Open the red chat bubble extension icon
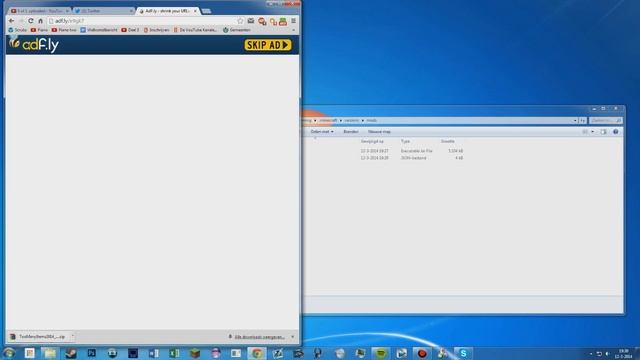The width and height of the screenshot is (640, 360). 262,21
